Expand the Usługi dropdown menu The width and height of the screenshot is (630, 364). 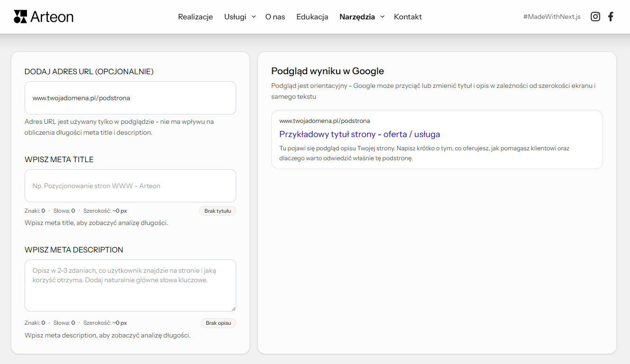(x=239, y=17)
